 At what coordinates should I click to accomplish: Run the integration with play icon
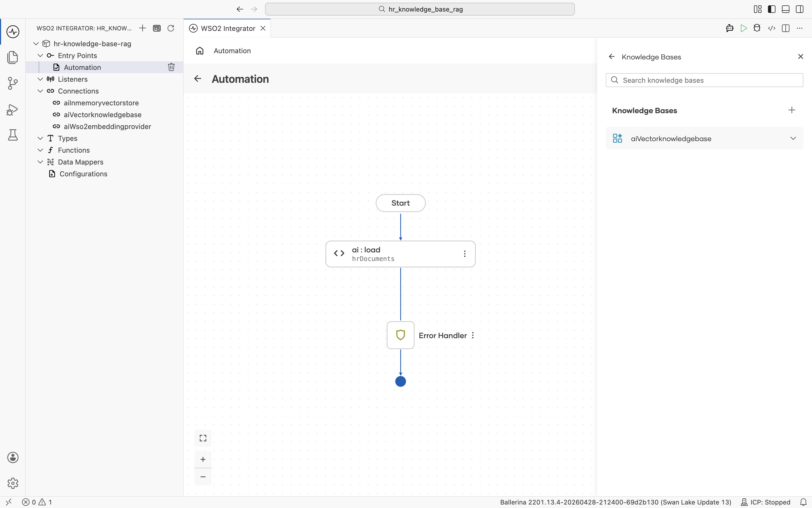pyautogui.click(x=744, y=28)
